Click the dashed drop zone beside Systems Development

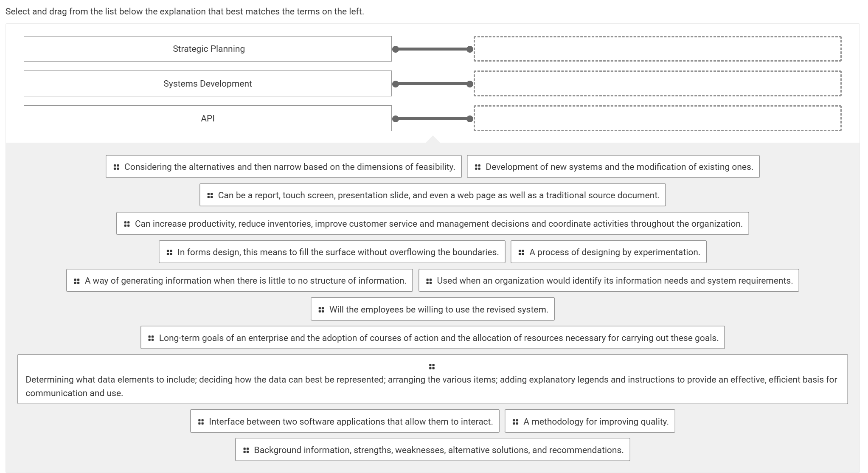[657, 83]
